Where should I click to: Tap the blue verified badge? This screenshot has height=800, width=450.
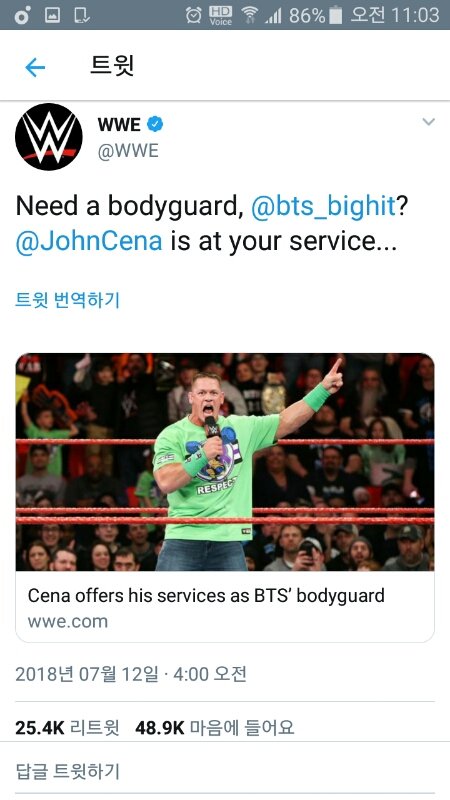click(x=155, y=124)
